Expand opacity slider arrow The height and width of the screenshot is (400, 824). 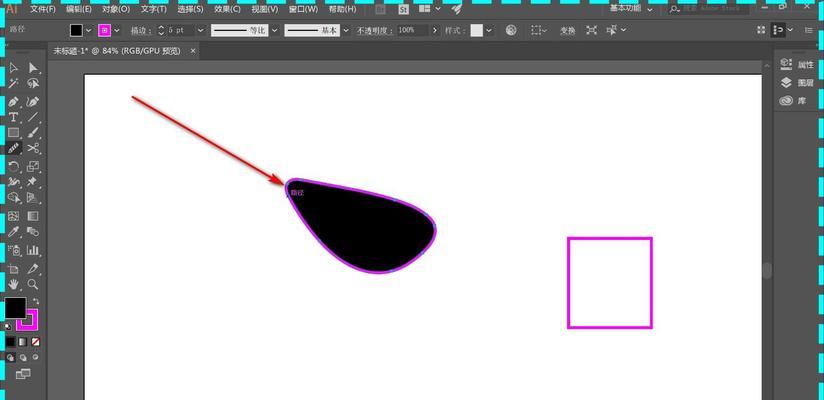(x=435, y=30)
